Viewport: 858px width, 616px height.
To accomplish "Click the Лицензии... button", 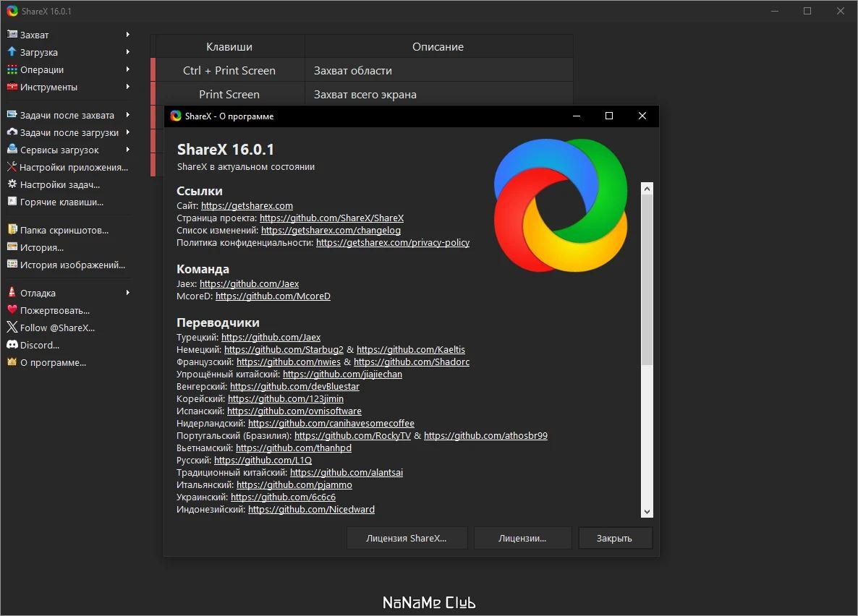I will 522,539.
